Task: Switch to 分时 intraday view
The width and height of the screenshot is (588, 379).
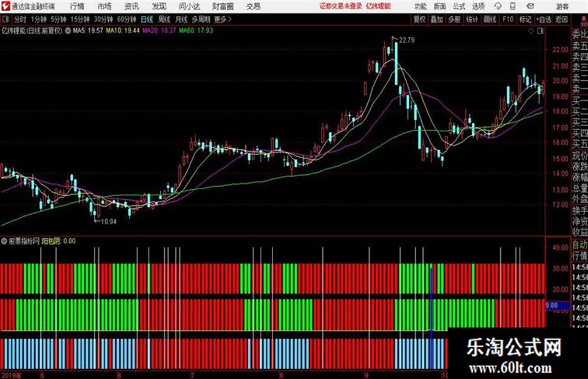Action: (21, 19)
